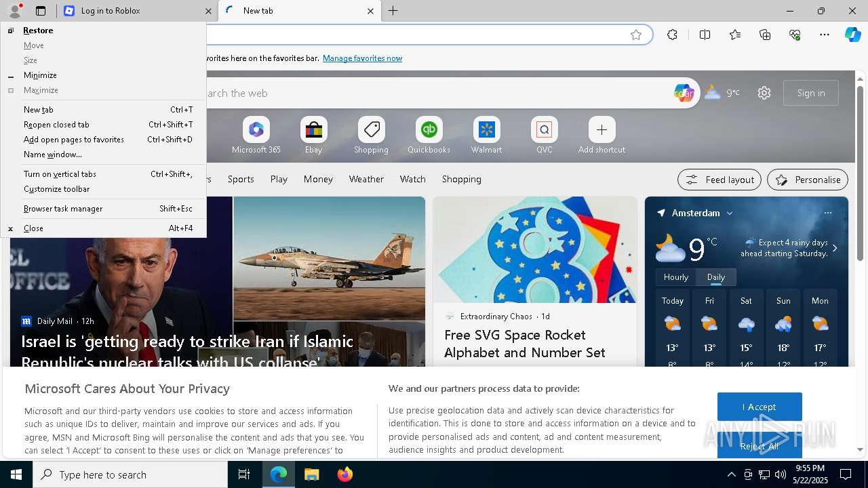Open the Collections icon

[x=765, y=35]
